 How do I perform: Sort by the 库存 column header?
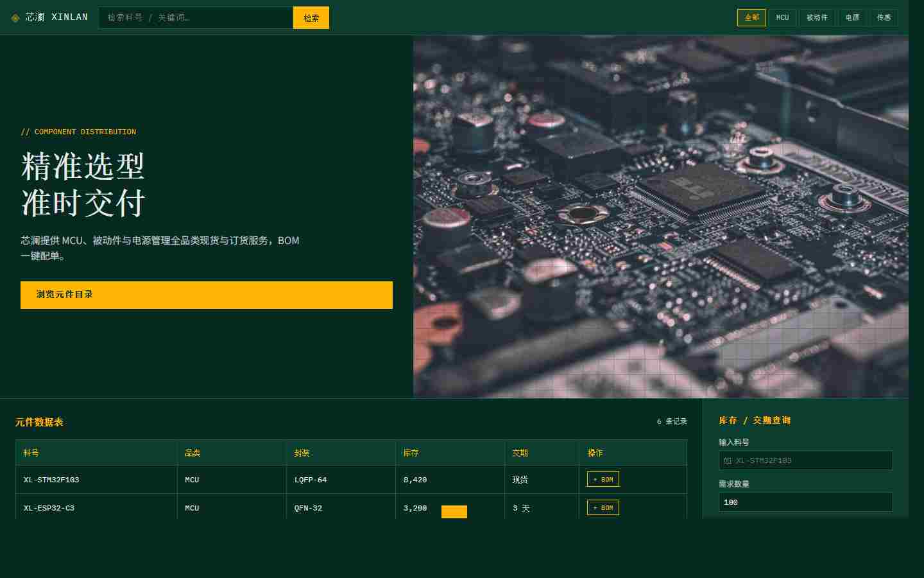pyautogui.click(x=450, y=453)
